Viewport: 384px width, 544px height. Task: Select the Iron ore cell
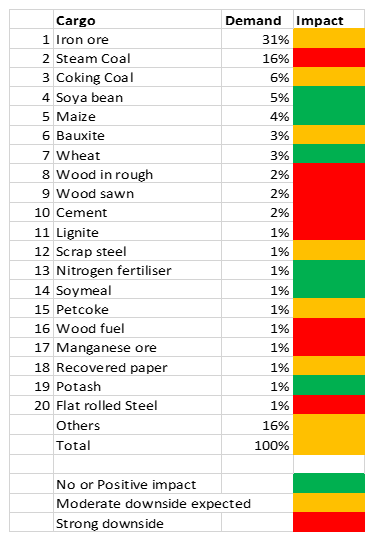tap(137, 39)
